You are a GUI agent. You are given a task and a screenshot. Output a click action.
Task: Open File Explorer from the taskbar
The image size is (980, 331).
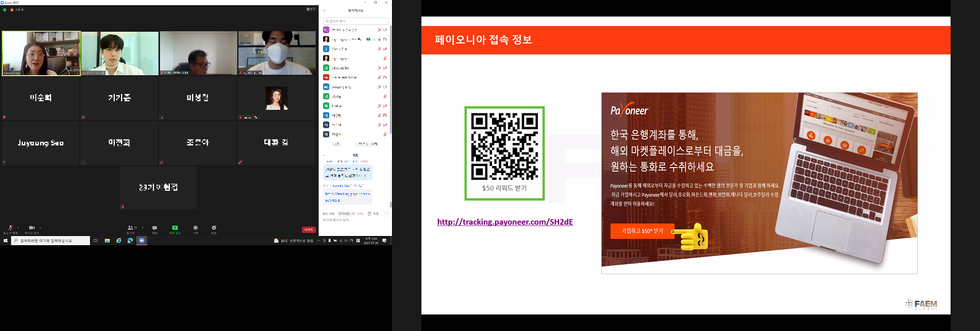(107, 241)
